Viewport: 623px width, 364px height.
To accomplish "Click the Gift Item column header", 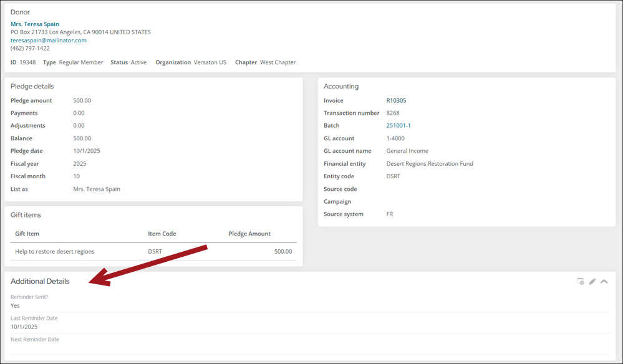I will tap(27, 234).
